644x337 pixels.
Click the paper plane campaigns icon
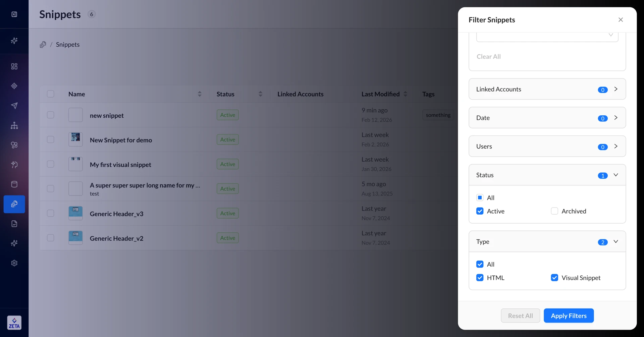(14, 106)
